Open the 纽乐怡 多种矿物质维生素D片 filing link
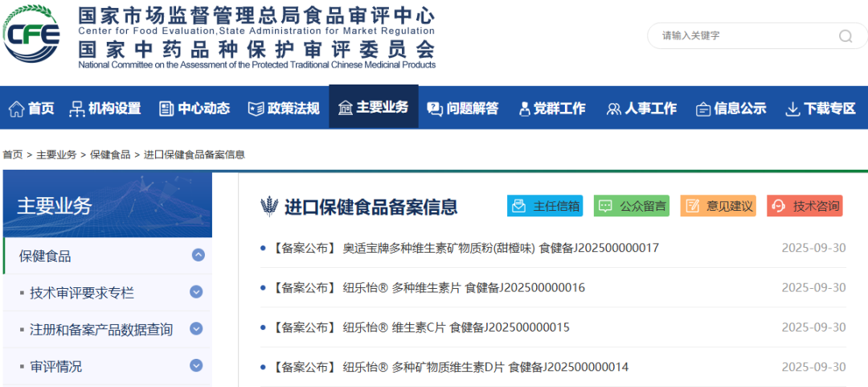868x387 pixels. coord(449,367)
